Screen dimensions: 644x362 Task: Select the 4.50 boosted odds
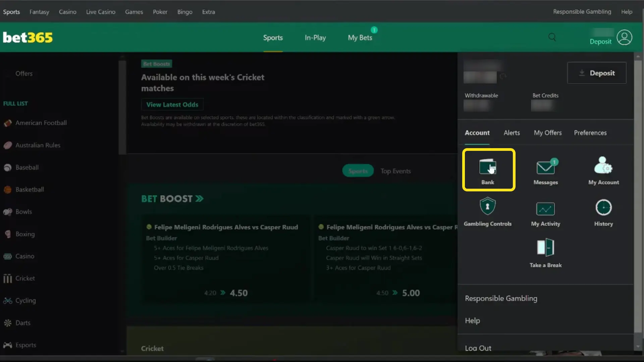tap(238, 293)
